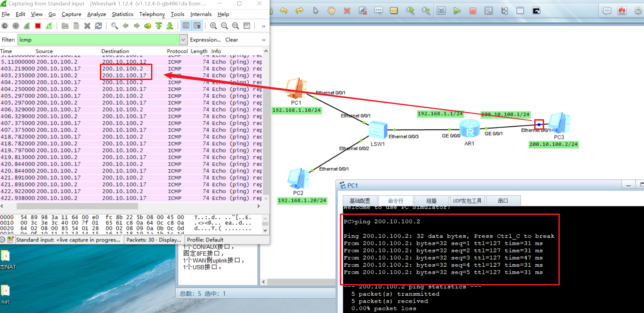This screenshot has height=313, width=644.
Task: Close the current capture file
Action: pyautogui.click(x=87, y=26)
